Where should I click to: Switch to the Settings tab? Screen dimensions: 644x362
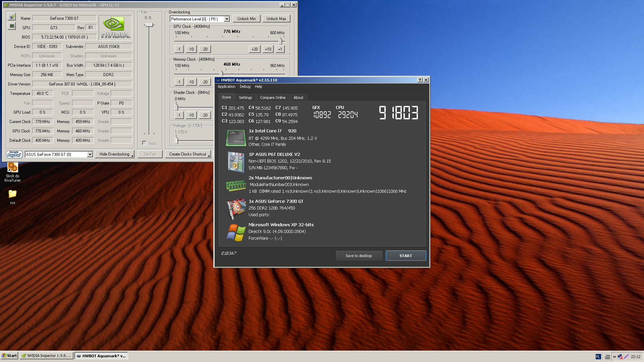(x=245, y=98)
